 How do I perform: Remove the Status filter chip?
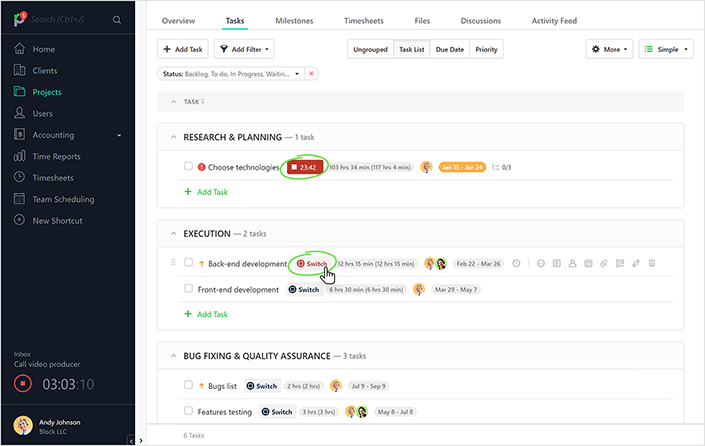(x=311, y=73)
